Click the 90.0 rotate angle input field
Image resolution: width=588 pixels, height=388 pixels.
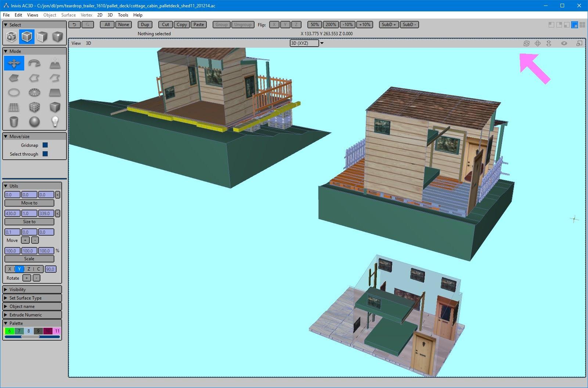pos(50,269)
